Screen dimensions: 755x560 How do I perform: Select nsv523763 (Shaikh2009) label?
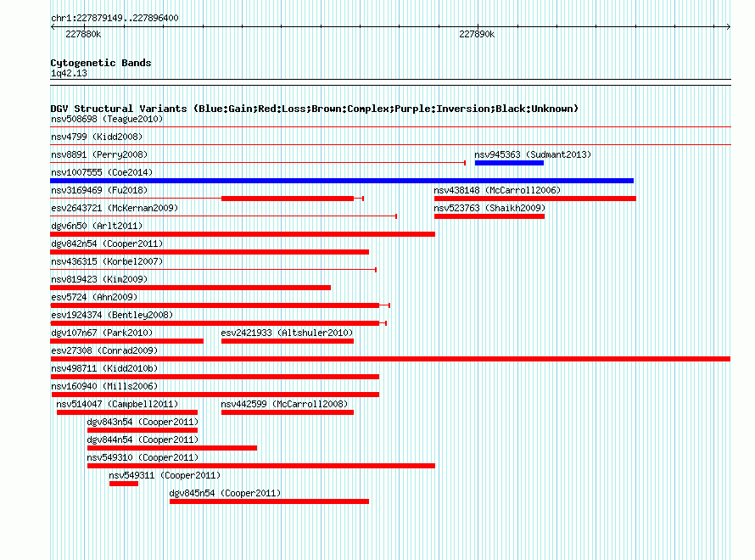point(489,208)
